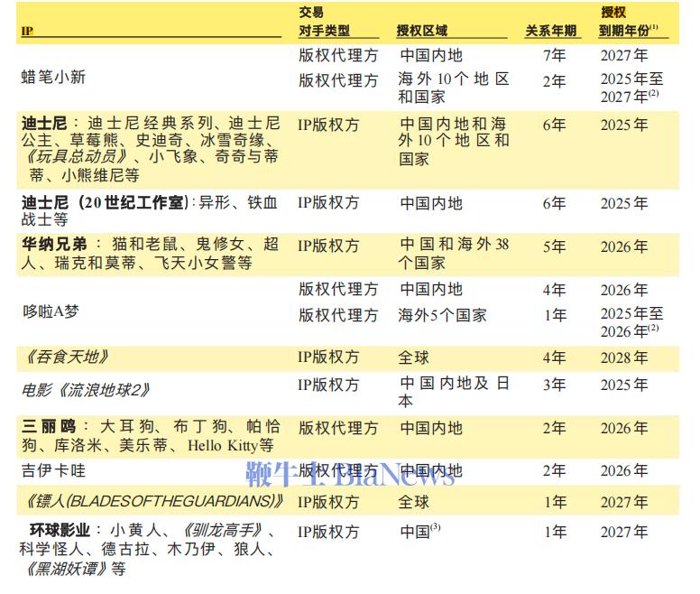
Task: Select the 三丽鸥 IP cell
Action: point(151,435)
